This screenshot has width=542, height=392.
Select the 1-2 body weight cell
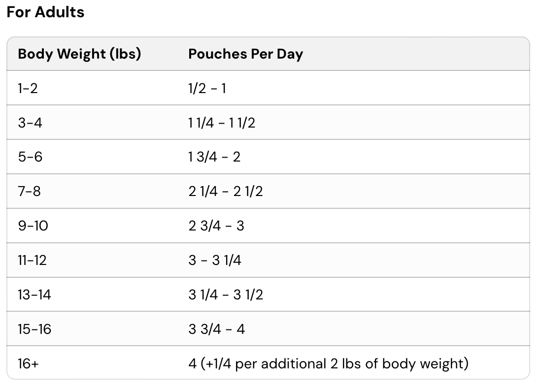tap(28, 88)
